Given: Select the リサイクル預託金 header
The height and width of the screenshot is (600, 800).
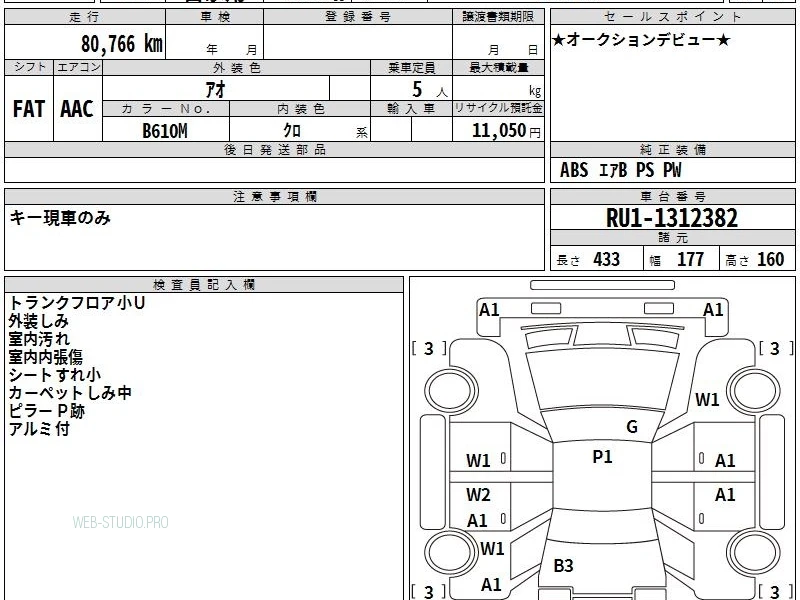Looking at the screenshot, I should [x=498, y=108].
